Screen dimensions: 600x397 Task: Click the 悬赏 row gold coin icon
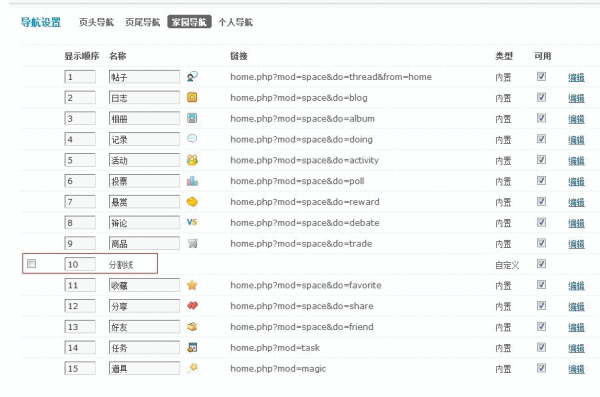pyautogui.click(x=192, y=201)
